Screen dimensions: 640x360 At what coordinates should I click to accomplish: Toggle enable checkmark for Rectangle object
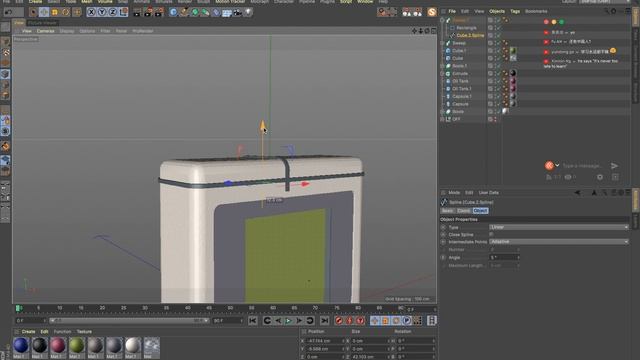click(499, 28)
